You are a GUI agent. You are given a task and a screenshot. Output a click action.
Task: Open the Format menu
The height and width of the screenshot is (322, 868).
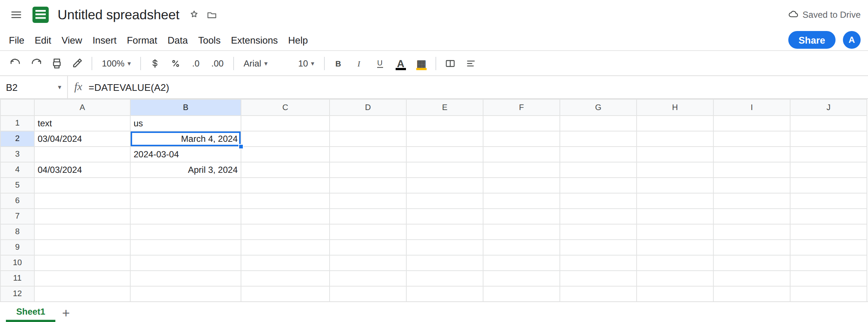tap(142, 40)
